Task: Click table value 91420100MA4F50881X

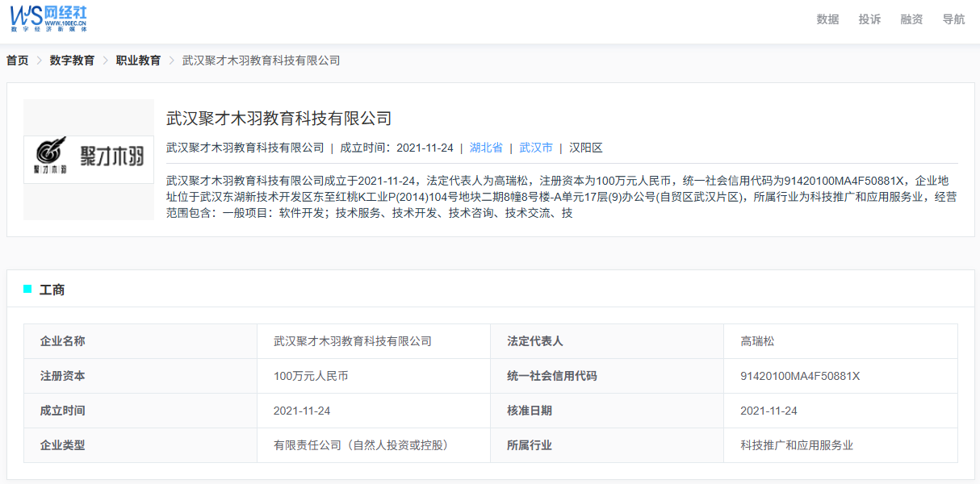Action: 800,376
